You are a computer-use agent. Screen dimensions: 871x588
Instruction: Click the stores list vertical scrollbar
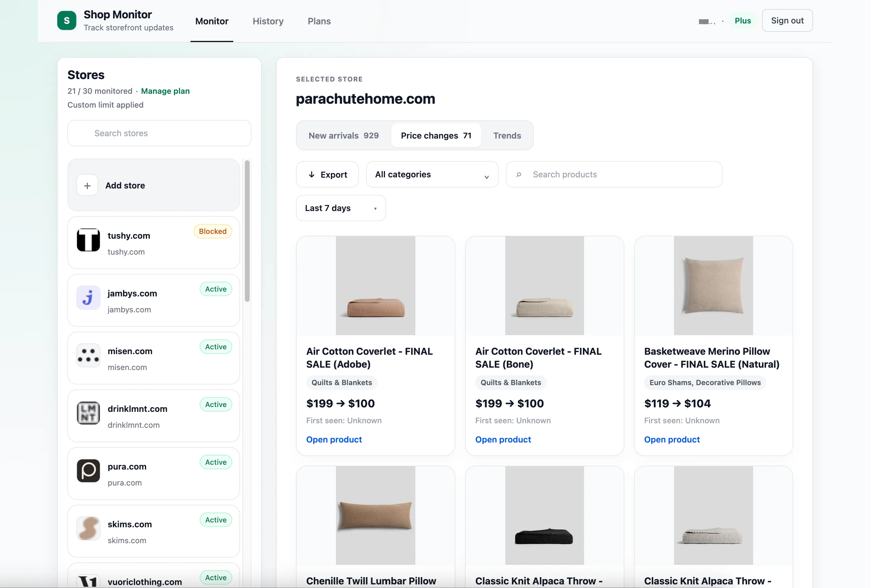click(x=247, y=231)
